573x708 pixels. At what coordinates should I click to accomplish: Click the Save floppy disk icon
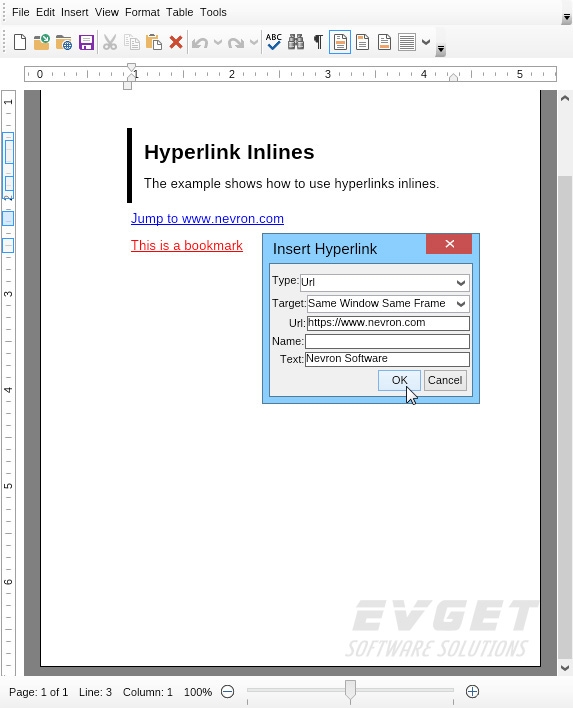(x=86, y=42)
